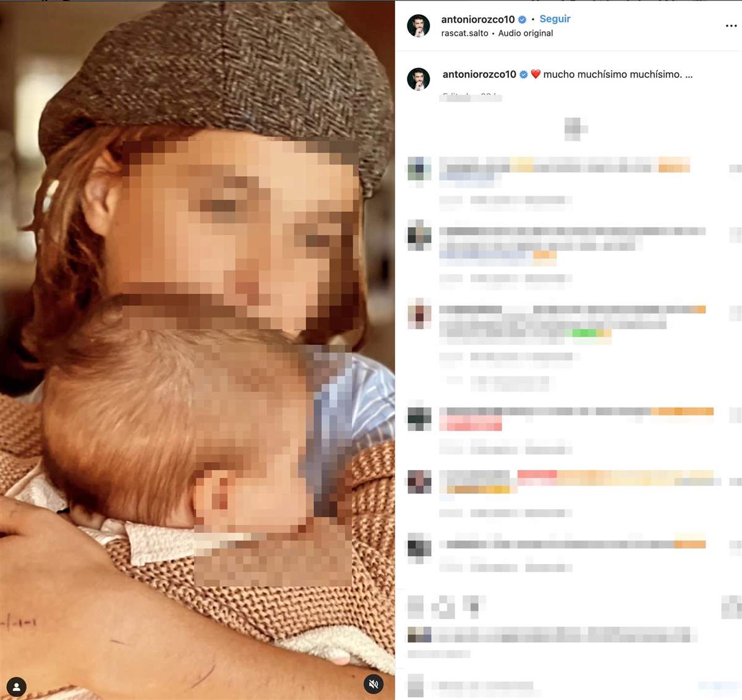
Task: Open the rascat.salto audio link
Action: (x=464, y=33)
